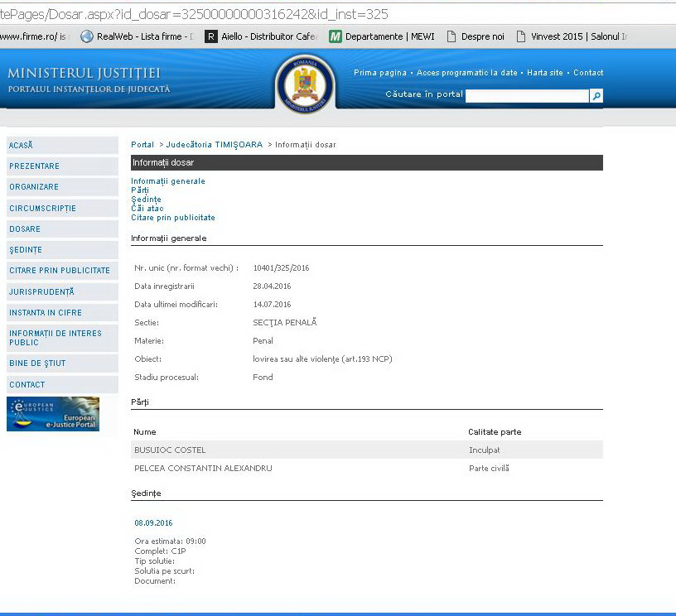Jump to Căi atac section link
Screen dimensions: 676x616
tap(147, 209)
